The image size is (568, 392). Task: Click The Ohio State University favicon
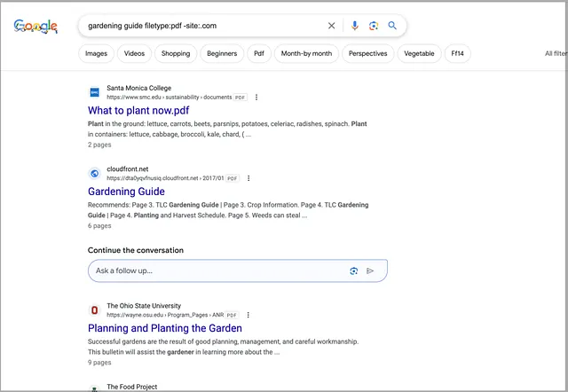point(95,310)
